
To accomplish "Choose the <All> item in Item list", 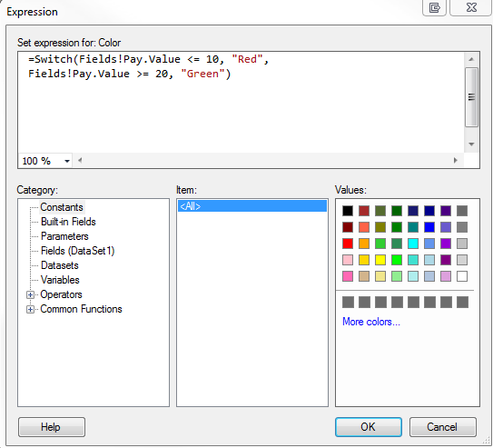I will 252,206.
